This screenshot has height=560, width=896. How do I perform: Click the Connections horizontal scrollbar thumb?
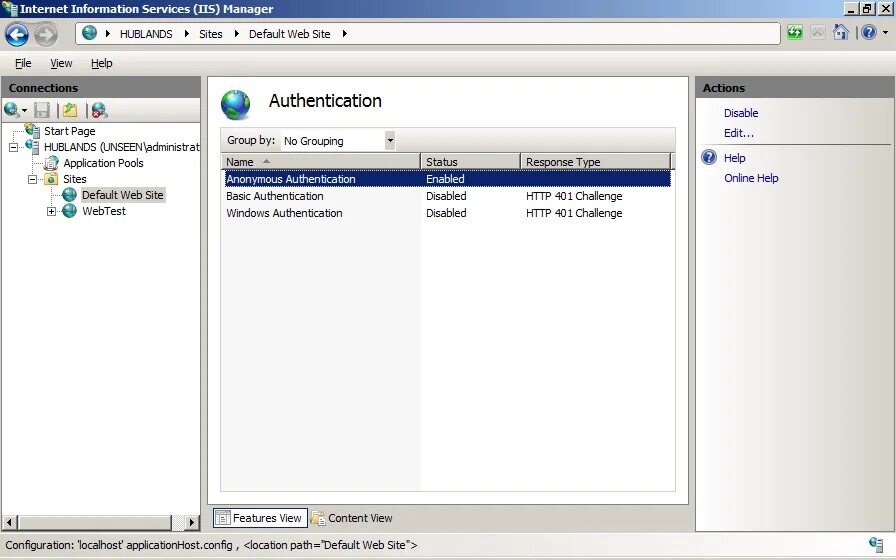[x=94, y=522]
